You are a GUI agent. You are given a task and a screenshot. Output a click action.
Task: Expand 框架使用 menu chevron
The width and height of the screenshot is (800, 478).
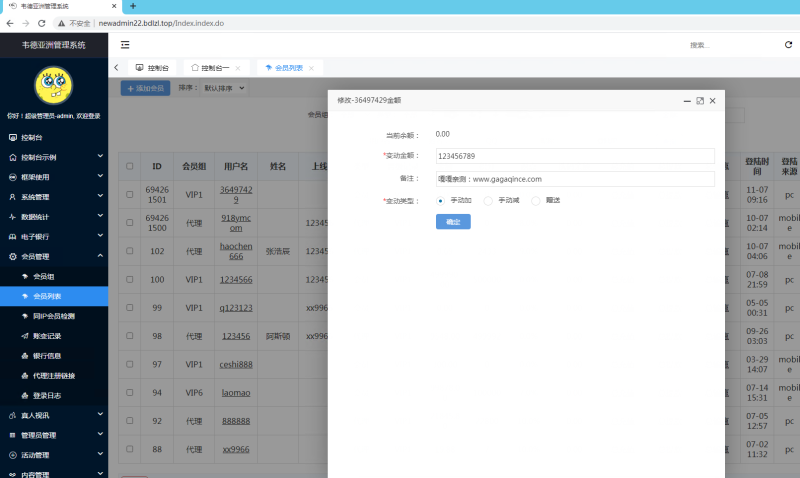pyautogui.click(x=100, y=176)
